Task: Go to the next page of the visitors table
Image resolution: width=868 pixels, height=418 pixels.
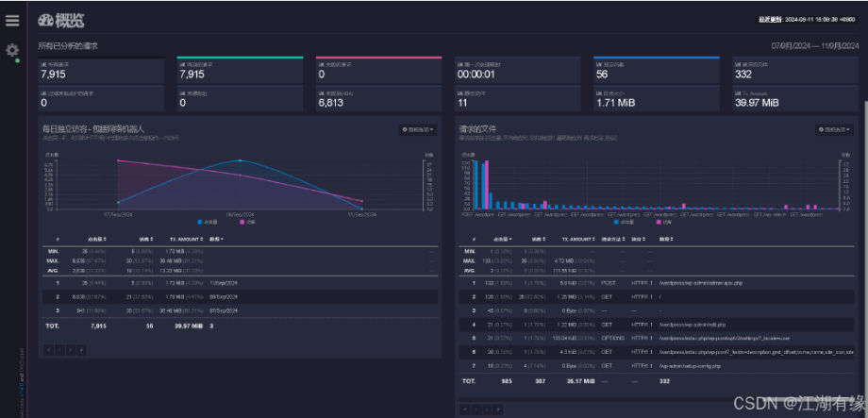Action: tap(71, 349)
